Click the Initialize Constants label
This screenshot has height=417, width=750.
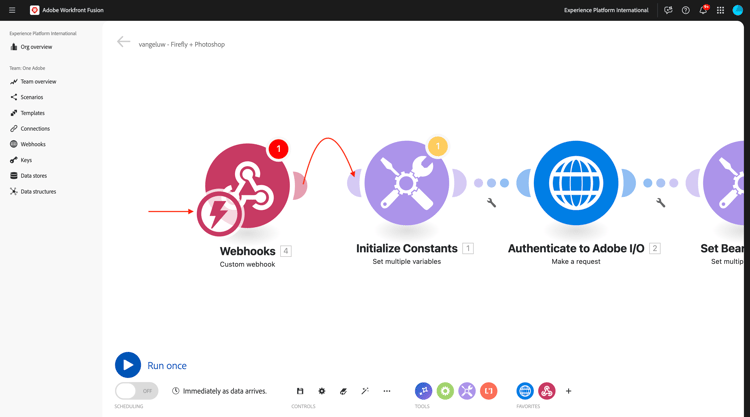[407, 248]
